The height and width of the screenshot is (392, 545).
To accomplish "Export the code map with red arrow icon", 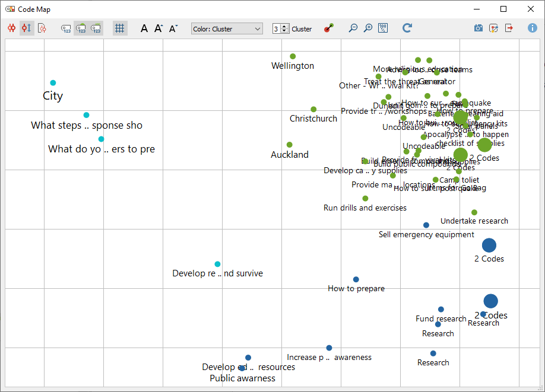I will 509,28.
